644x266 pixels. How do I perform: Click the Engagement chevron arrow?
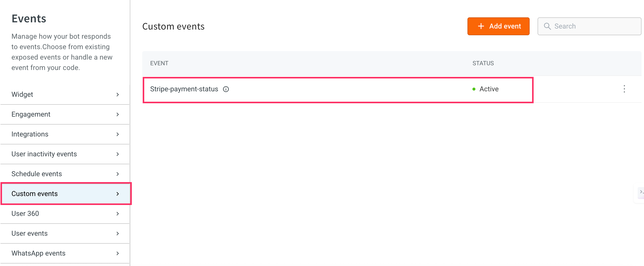[x=118, y=114]
